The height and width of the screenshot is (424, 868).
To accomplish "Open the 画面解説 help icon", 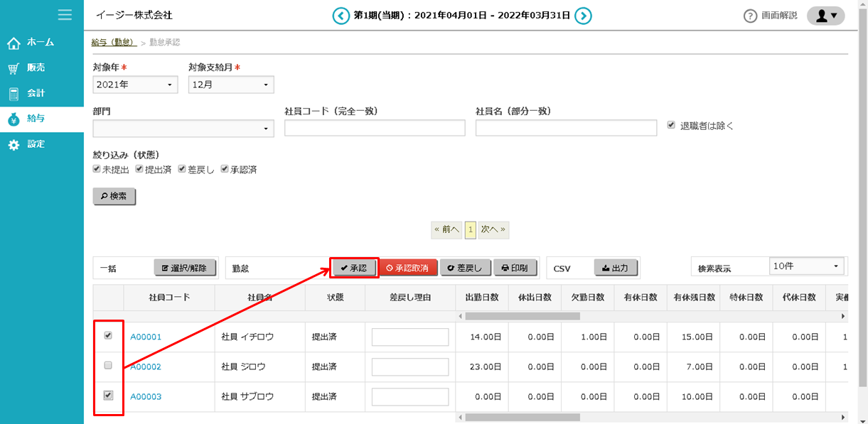I will pyautogui.click(x=750, y=16).
